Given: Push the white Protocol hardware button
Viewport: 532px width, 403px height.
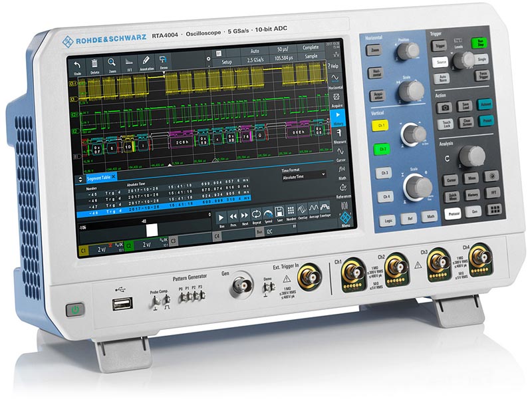Looking at the screenshot, I should tap(453, 213).
